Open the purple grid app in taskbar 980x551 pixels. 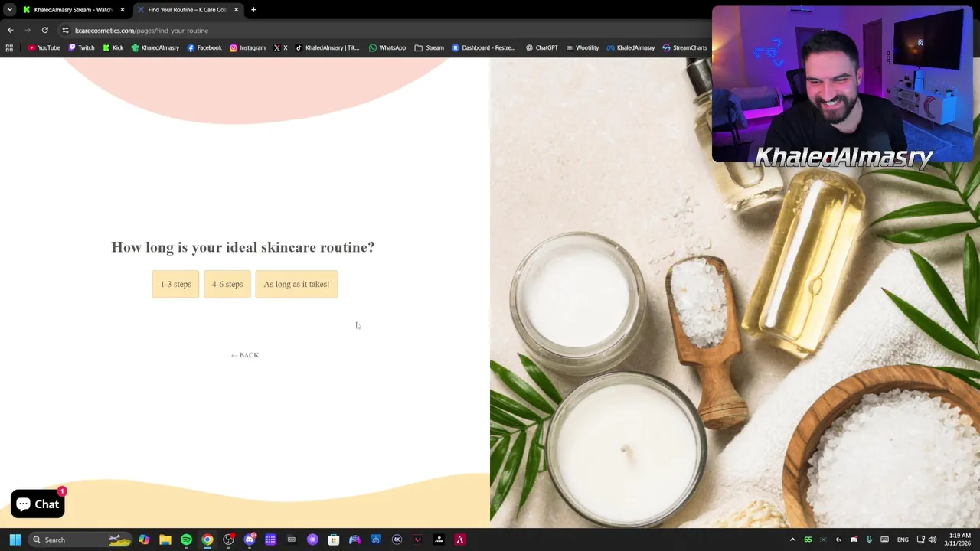pos(270,540)
